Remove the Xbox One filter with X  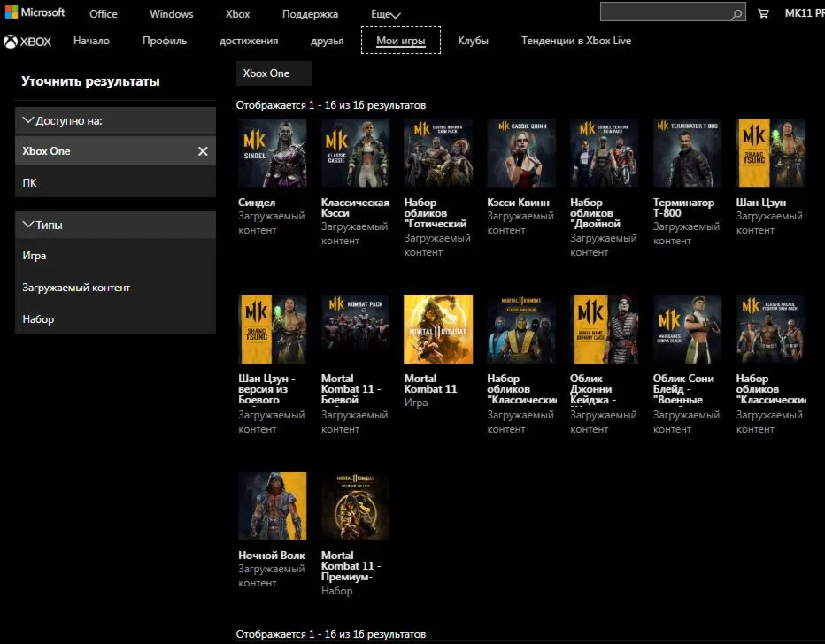click(203, 151)
